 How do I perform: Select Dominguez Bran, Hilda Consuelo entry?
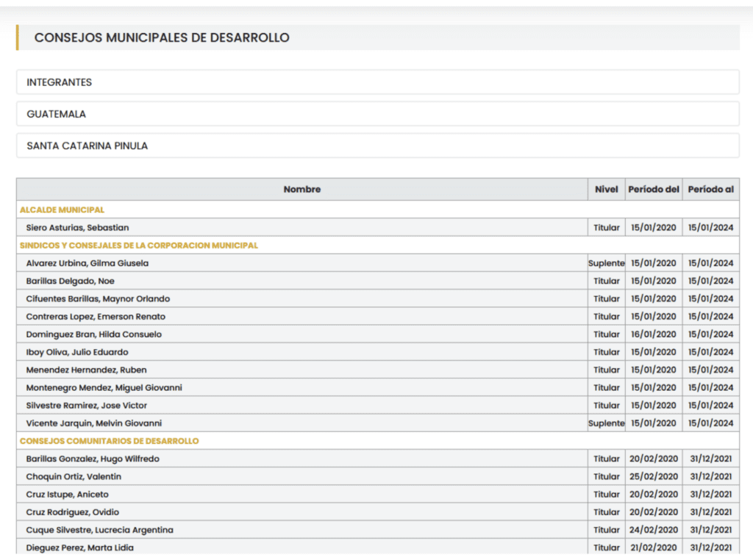tap(93, 334)
